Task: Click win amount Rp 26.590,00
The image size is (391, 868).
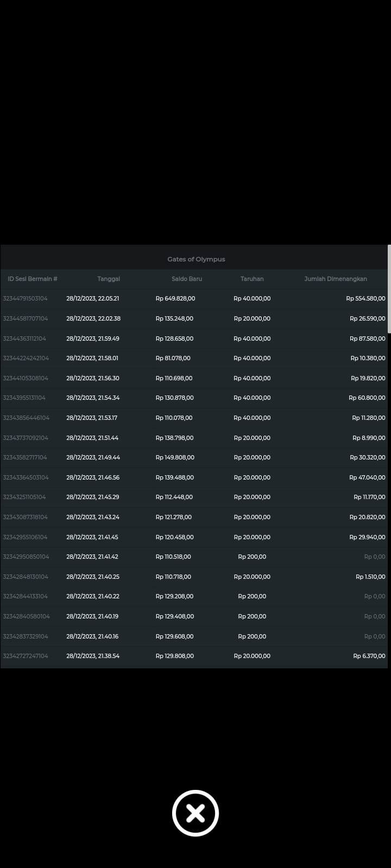Action: click(368, 318)
